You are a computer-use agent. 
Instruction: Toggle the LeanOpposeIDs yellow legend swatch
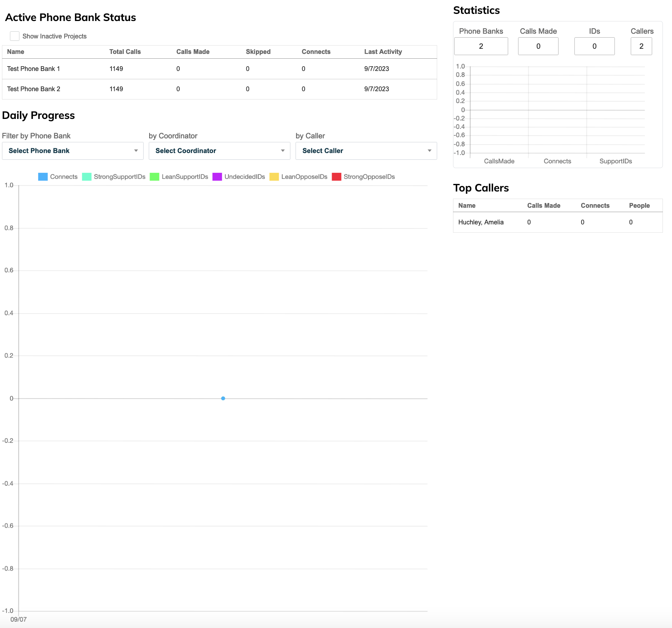tap(274, 177)
